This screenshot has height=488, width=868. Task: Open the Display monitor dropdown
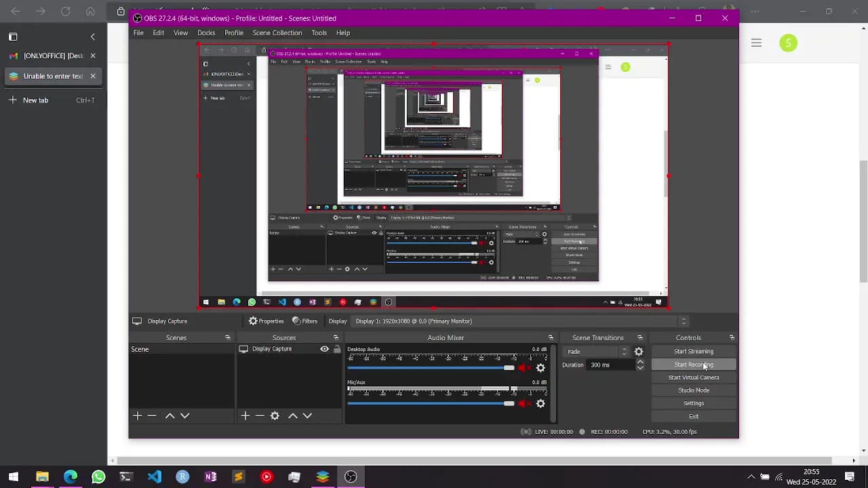(x=521, y=321)
